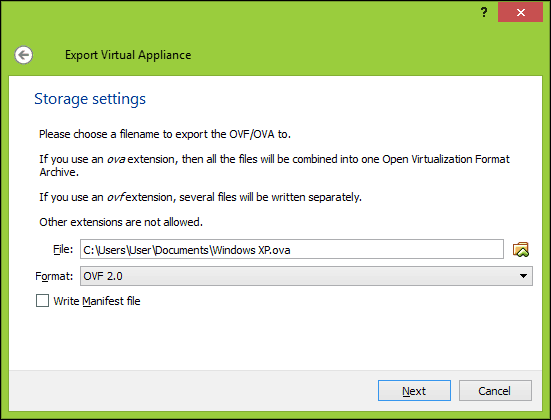Image resolution: width=551 pixels, height=420 pixels.
Task: Click the 'Export Virtual Appliance' title text
Action: pyautogui.click(x=128, y=55)
